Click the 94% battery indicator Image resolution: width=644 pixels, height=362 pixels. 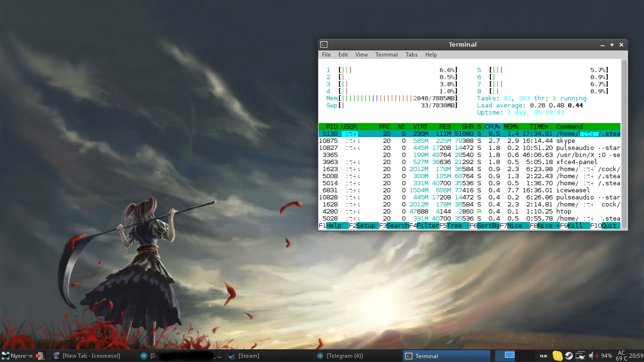[607, 356]
